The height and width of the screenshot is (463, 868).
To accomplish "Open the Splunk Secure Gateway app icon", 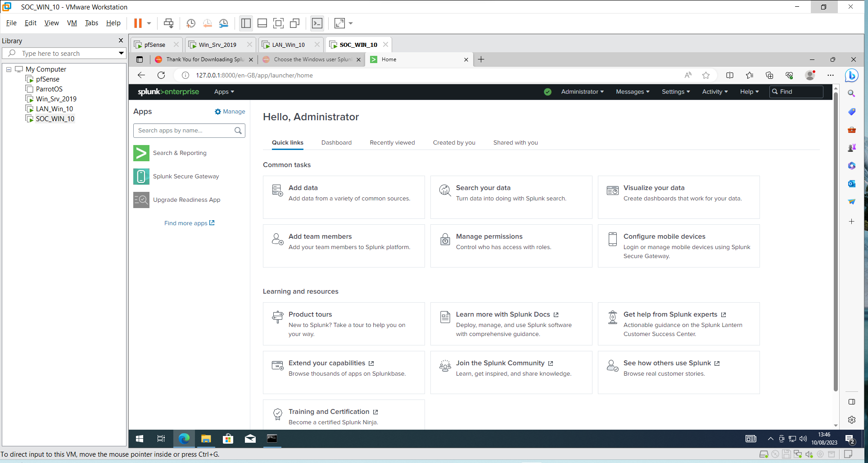I will pyautogui.click(x=141, y=177).
